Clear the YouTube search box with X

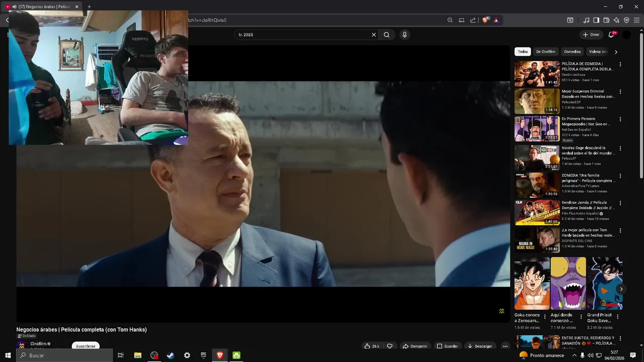tap(374, 35)
